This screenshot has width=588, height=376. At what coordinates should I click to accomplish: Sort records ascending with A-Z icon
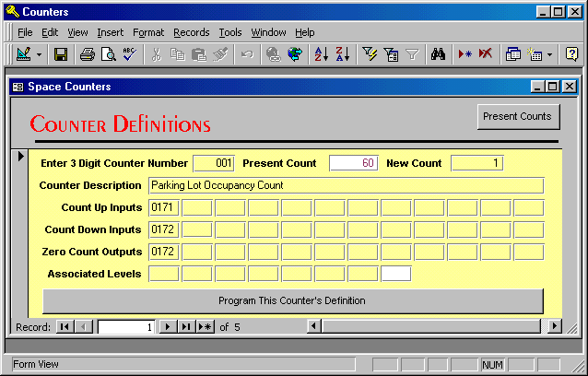[321, 54]
